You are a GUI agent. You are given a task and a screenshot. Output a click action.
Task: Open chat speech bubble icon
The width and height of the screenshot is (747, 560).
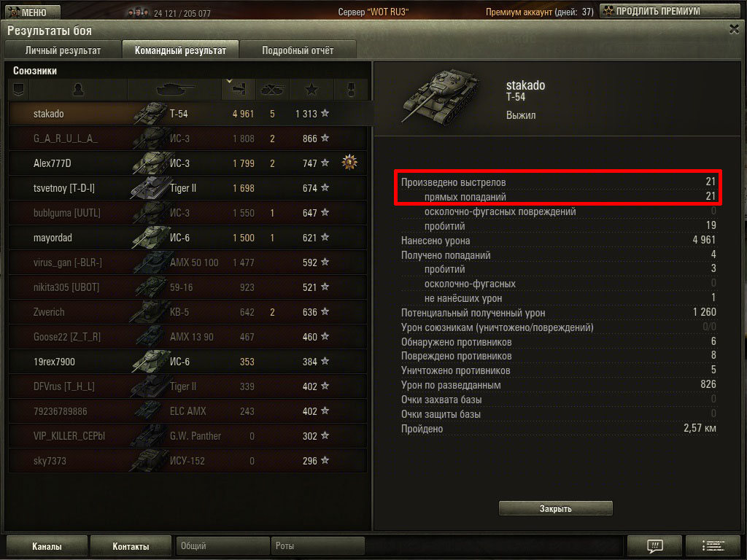click(x=654, y=545)
